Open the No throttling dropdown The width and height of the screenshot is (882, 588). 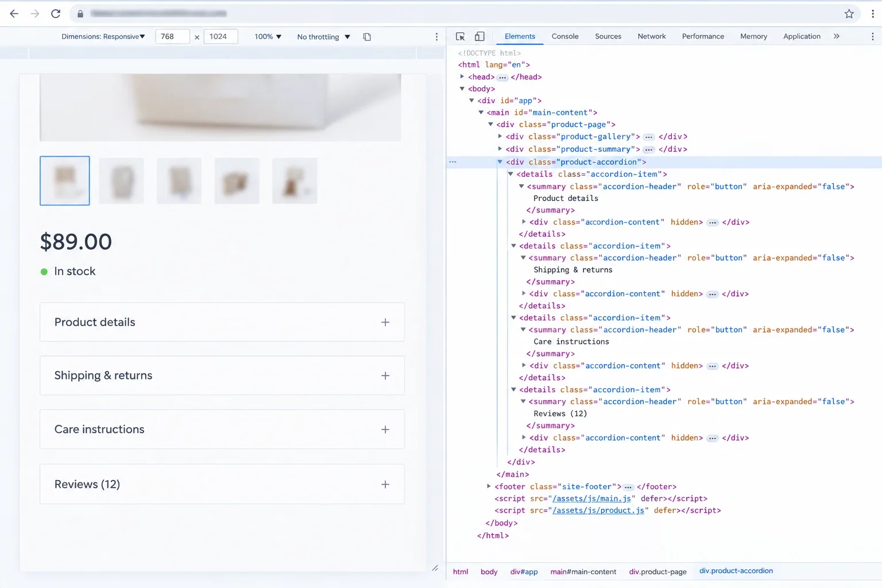coord(323,37)
